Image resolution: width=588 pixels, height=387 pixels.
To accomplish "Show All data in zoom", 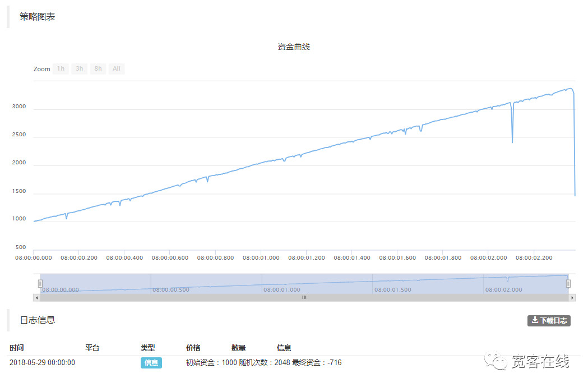I will [x=117, y=69].
